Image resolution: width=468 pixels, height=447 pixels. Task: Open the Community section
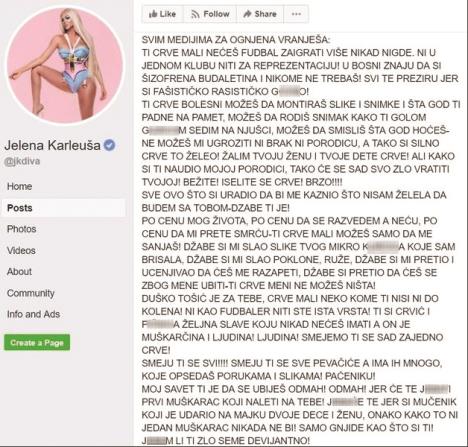pyautogui.click(x=31, y=293)
